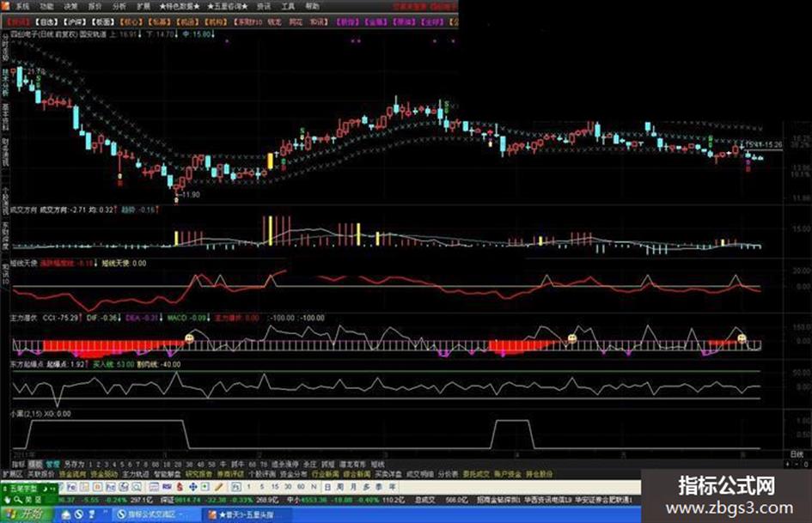Click the moon icon on the 五笔字型 bar
This screenshot has height=523, width=812.
coord(45,489)
